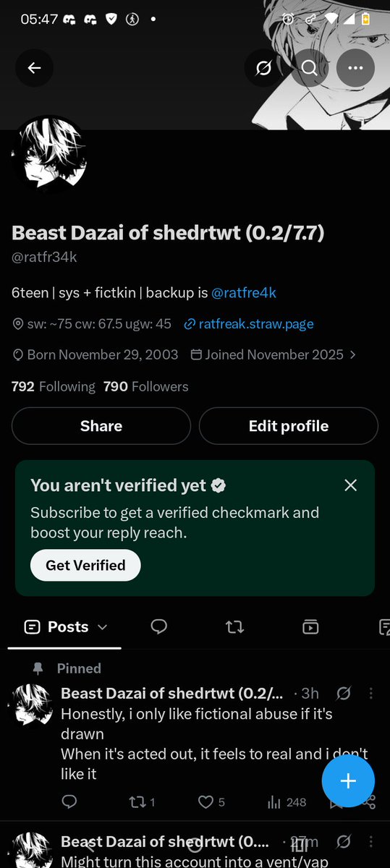Repost the pinned post
The height and width of the screenshot is (868, 390).
[137, 801]
